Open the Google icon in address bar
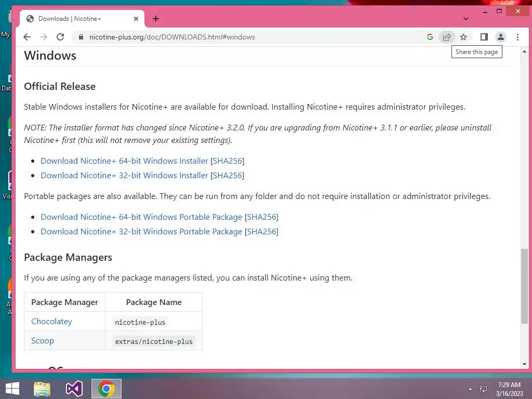 tap(430, 37)
